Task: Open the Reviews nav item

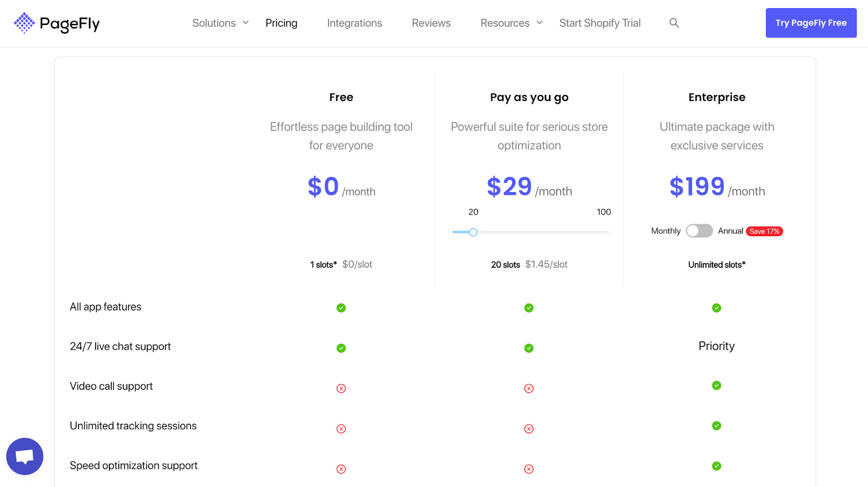Action: [431, 23]
